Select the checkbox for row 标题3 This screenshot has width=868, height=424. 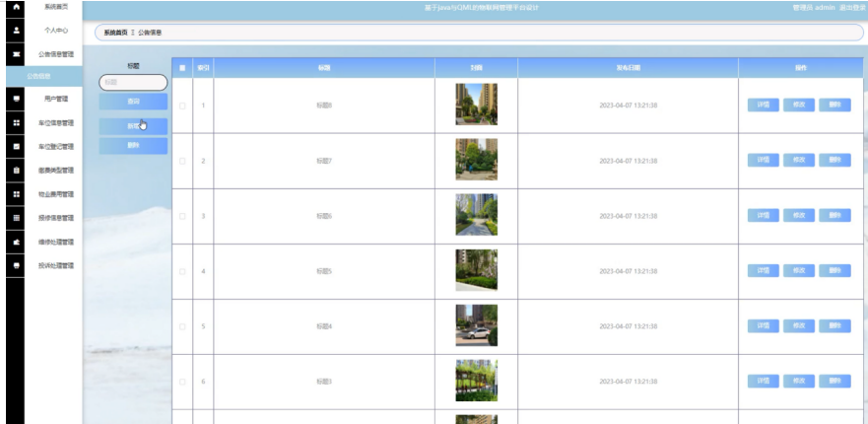[x=182, y=382]
